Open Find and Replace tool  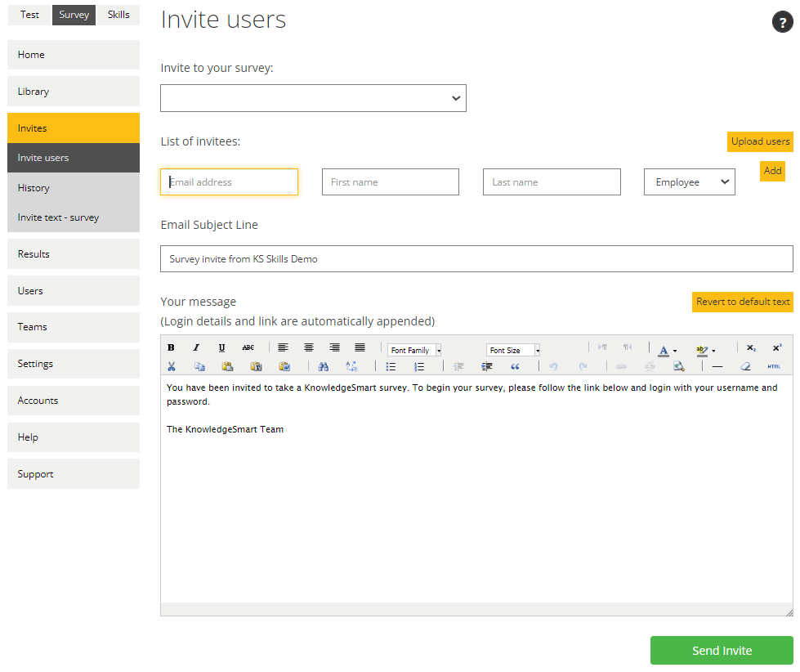click(351, 366)
